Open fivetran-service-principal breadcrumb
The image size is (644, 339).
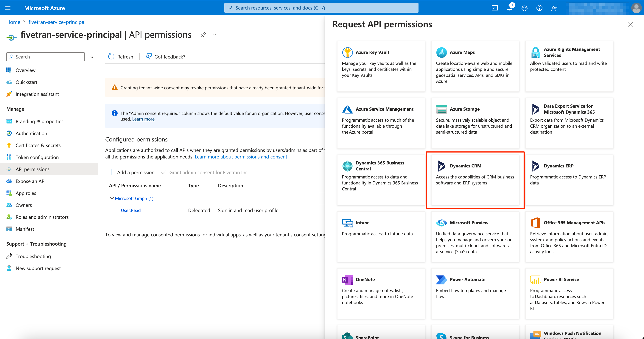point(57,22)
